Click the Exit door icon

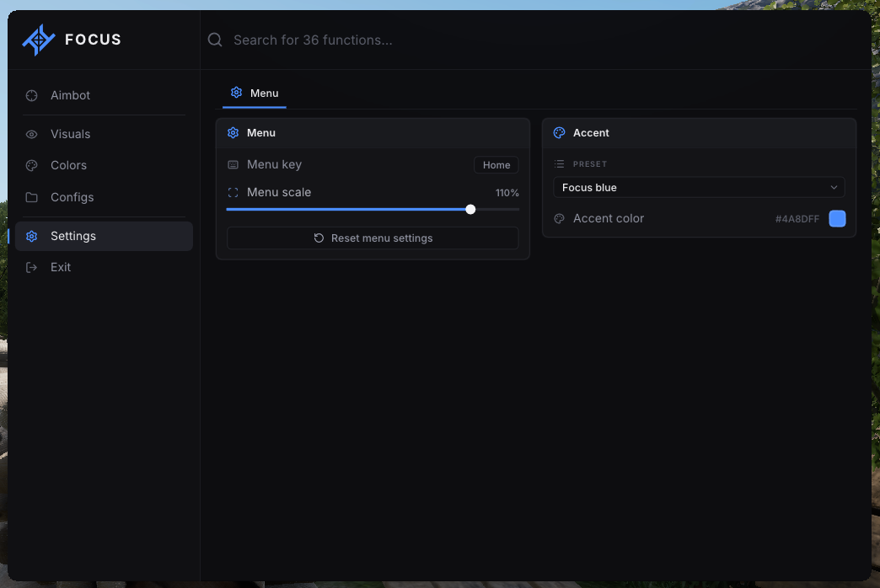tap(31, 268)
